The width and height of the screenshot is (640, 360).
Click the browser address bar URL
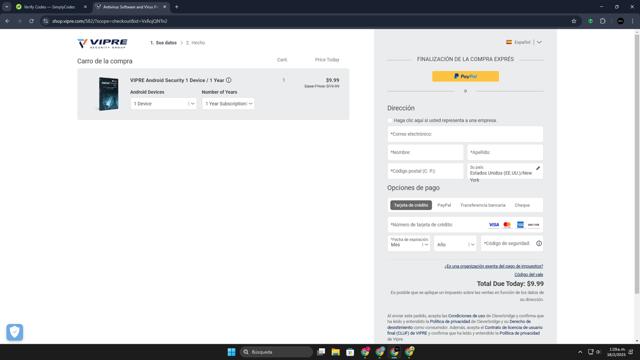[109, 21]
